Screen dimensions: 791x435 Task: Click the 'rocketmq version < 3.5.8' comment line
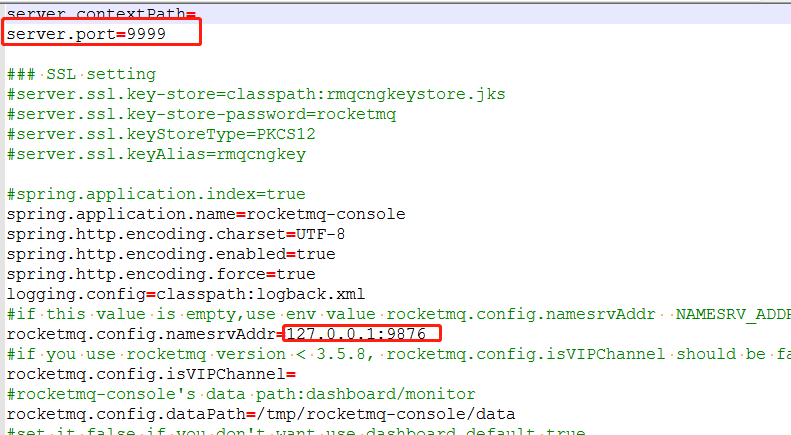pos(399,354)
